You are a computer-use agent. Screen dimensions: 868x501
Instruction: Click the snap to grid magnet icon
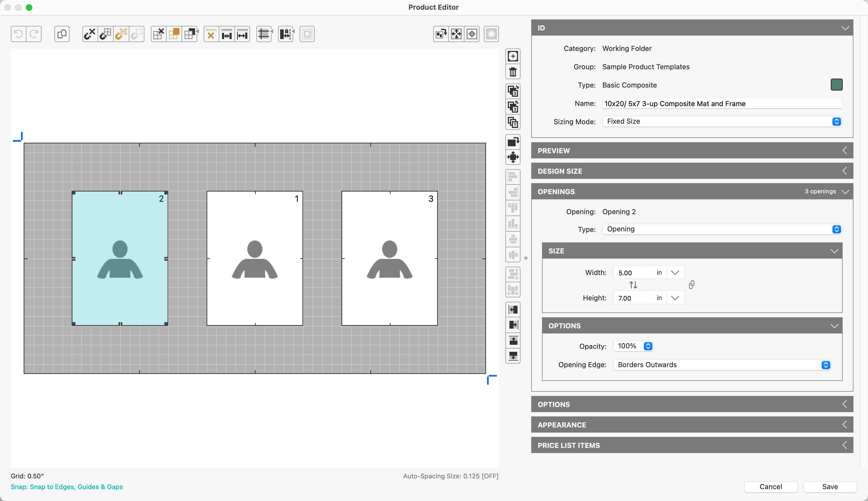[105, 34]
